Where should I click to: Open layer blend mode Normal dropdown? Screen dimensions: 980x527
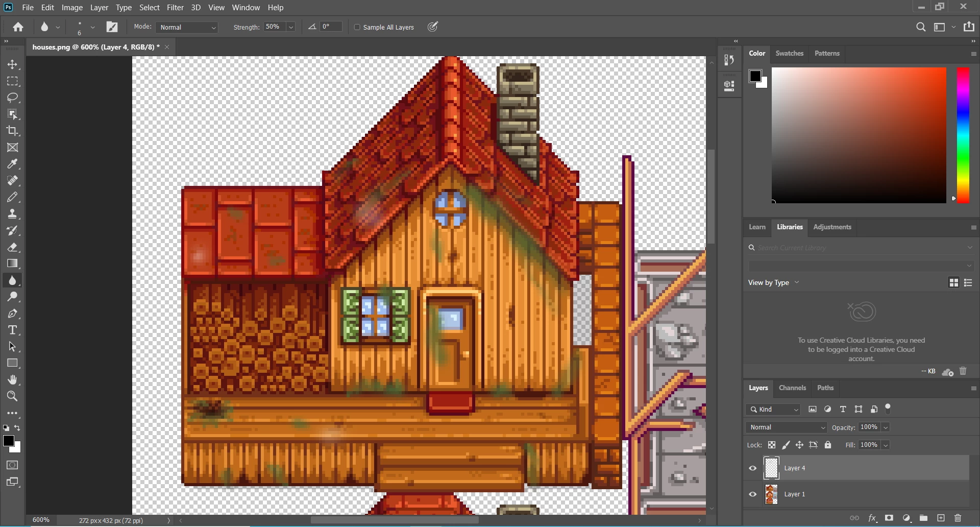pyautogui.click(x=786, y=427)
